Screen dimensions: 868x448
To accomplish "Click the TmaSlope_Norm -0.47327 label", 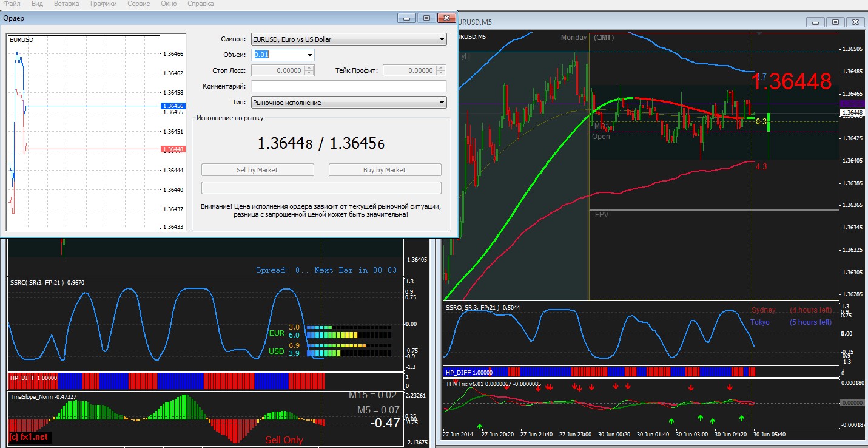I will 43,396.
